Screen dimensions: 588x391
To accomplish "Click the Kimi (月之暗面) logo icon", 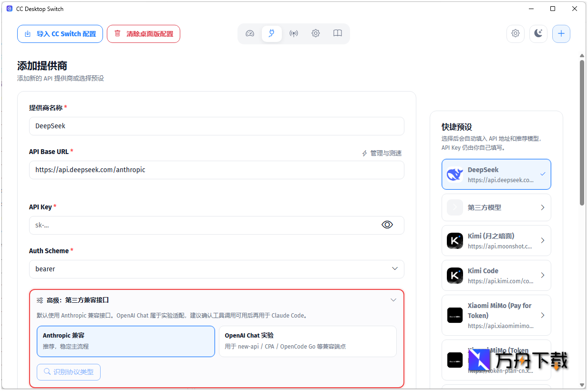I will 455,241.
